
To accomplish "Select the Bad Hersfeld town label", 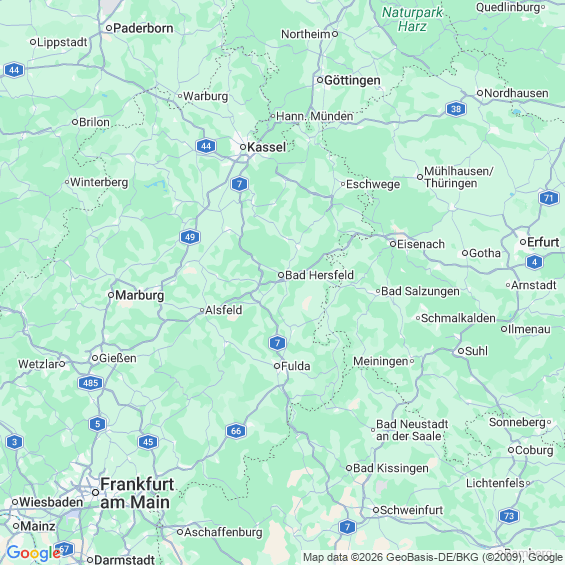I will coord(319,275).
